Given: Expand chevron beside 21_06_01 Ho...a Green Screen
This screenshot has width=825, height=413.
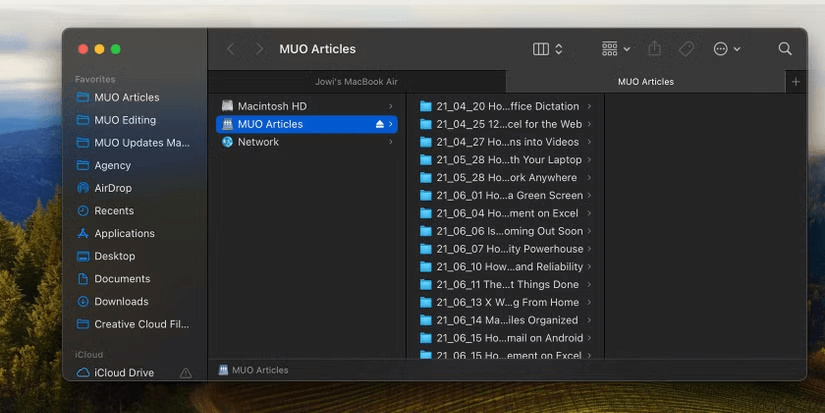Looking at the screenshot, I should [x=589, y=195].
